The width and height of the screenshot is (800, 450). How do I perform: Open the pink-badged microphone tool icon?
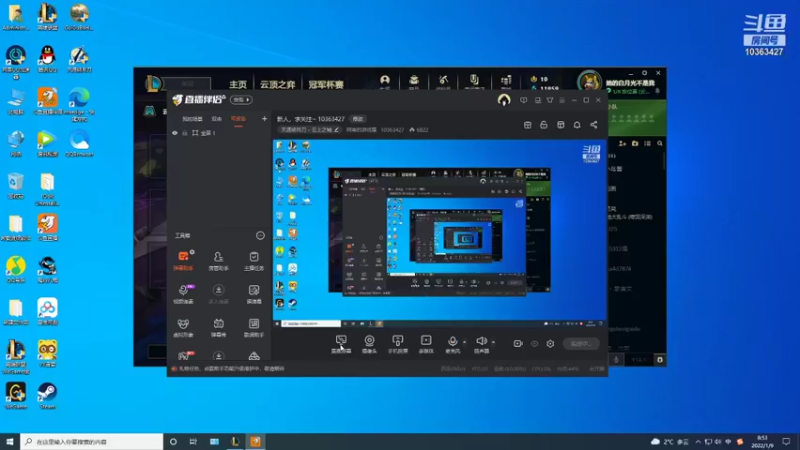[x=183, y=294]
